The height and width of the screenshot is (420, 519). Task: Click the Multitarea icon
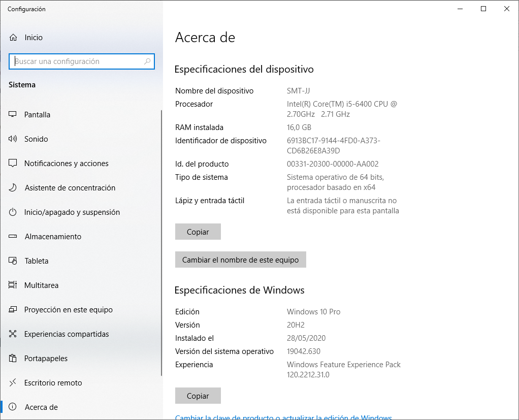coord(13,285)
